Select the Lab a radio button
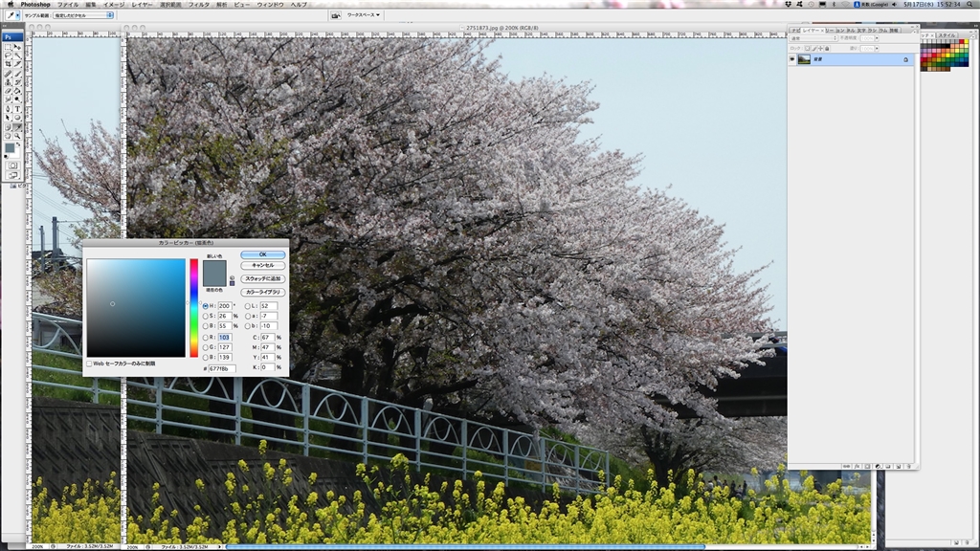This screenshot has height=551, width=980. 248,316
